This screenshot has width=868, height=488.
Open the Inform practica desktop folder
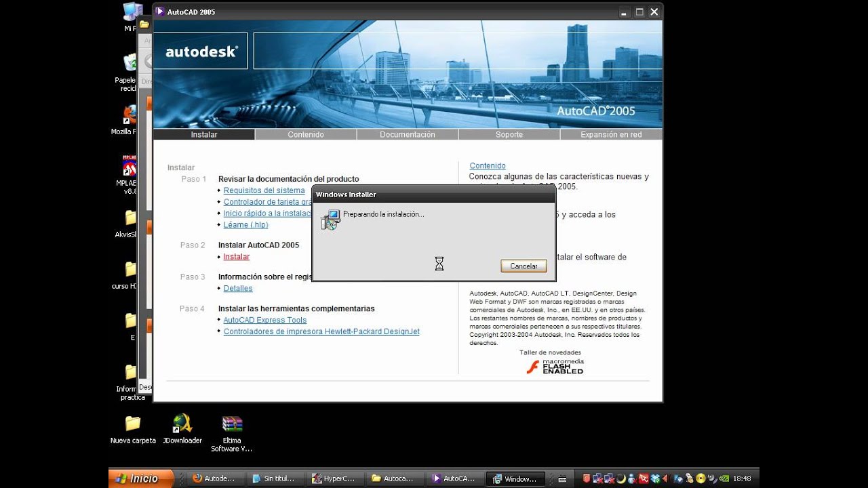[x=130, y=382]
